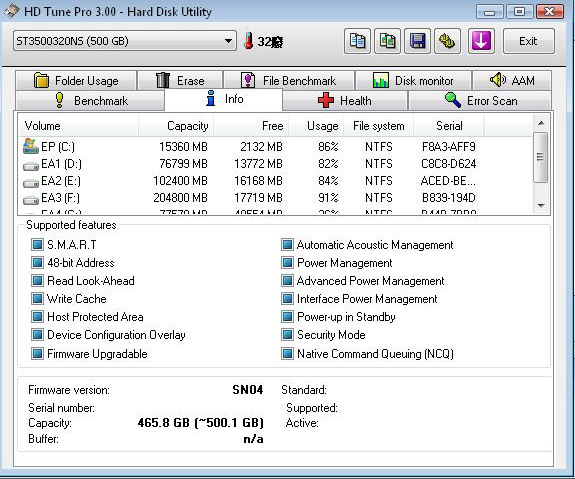This screenshot has height=479, width=575.
Task: Click the copy screenshot to clipboard icon
Action: (x=387, y=41)
